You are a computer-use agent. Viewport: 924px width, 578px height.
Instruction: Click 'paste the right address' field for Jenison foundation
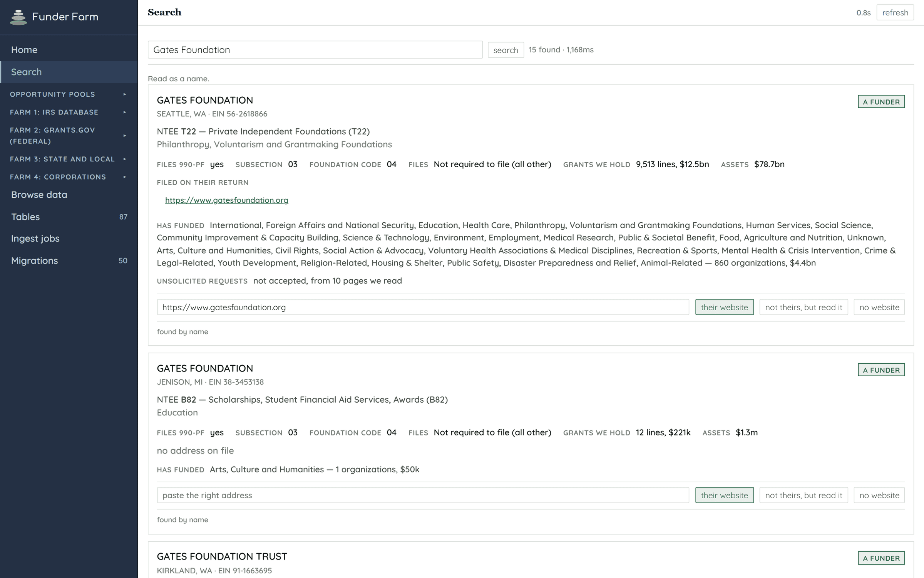[x=423, y=495]
